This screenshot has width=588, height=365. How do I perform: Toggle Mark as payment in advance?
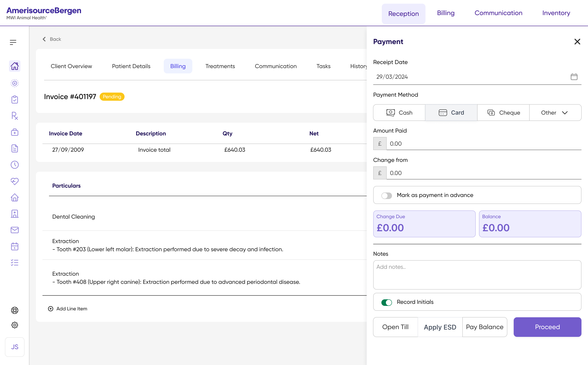pyautogui.click(x=386, y=195)
